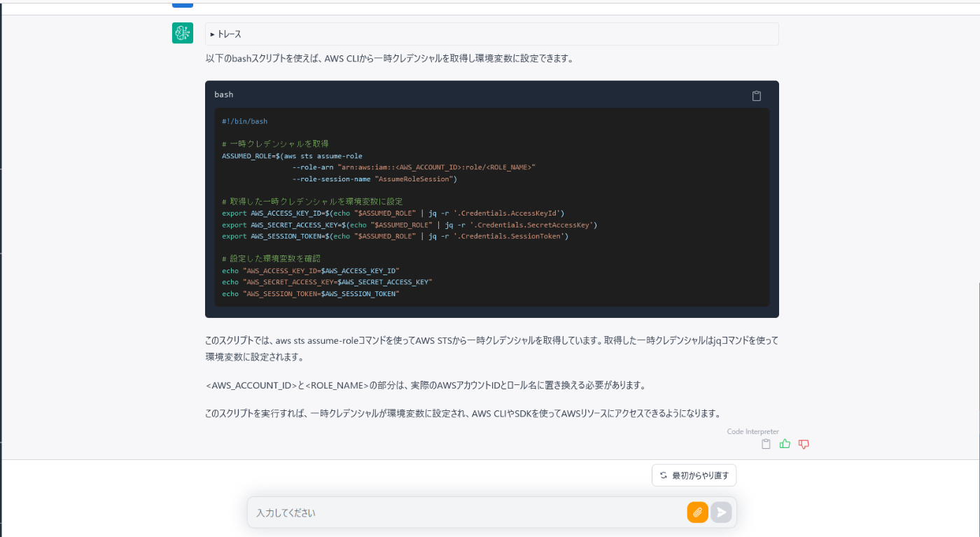Click the comment # 取得した一時クレデンシャルを環境変数に設定

312,202
